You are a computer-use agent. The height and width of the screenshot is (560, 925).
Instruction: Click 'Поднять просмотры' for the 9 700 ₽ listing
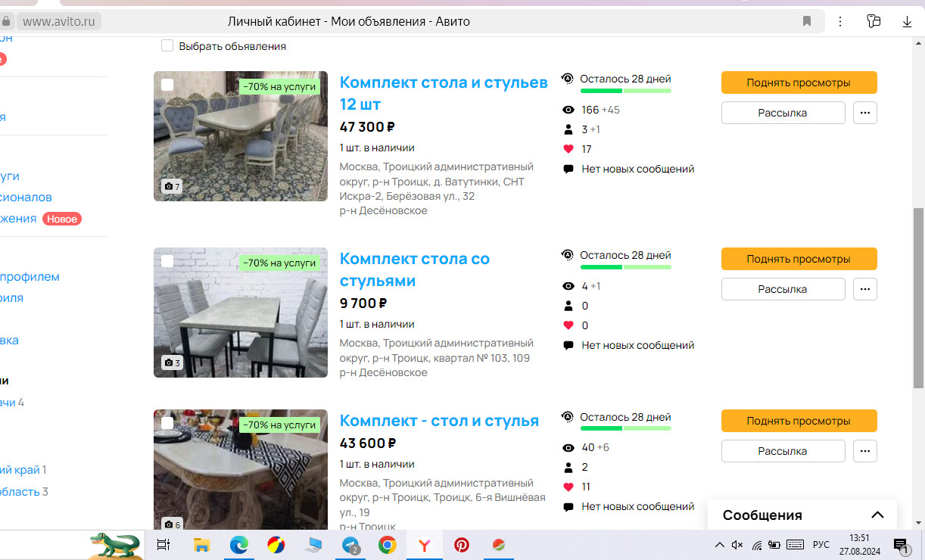tap(799, 259)
